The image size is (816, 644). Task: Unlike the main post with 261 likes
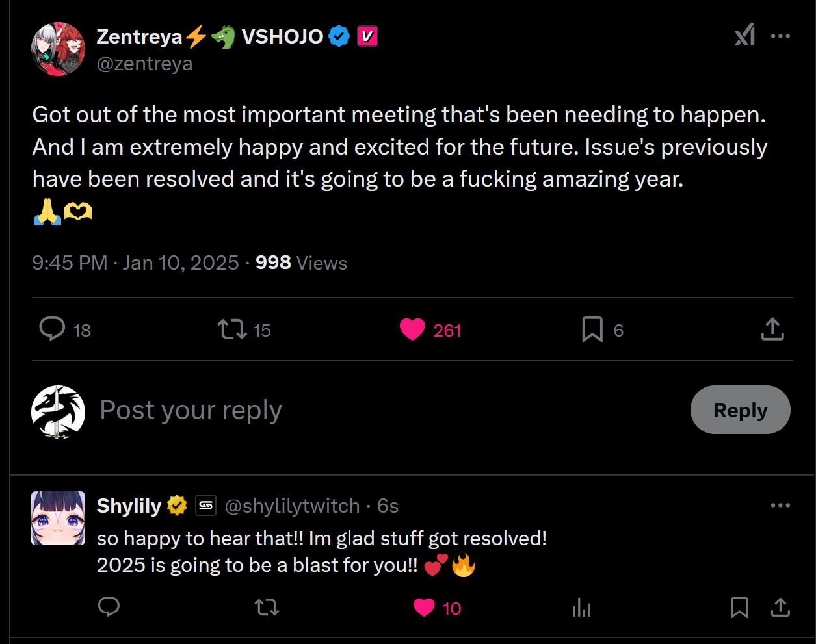[412, 329]
